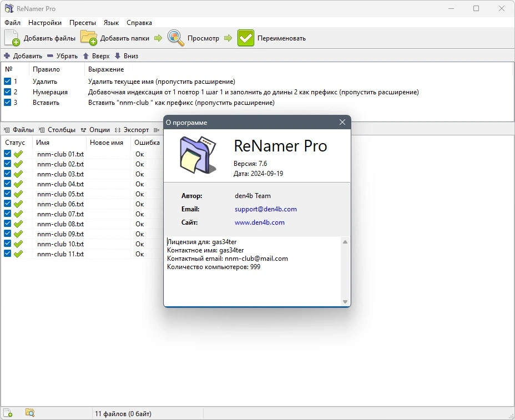Select file name nnm-club 07.txt
The image size is (515, 420).
tap(60, 214)
